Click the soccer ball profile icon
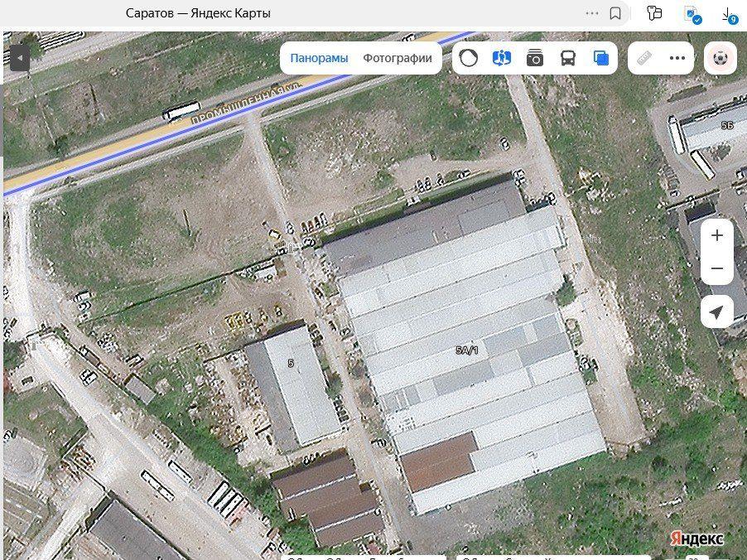This screenshot has width=747, height=560. (x=720, y=58)
